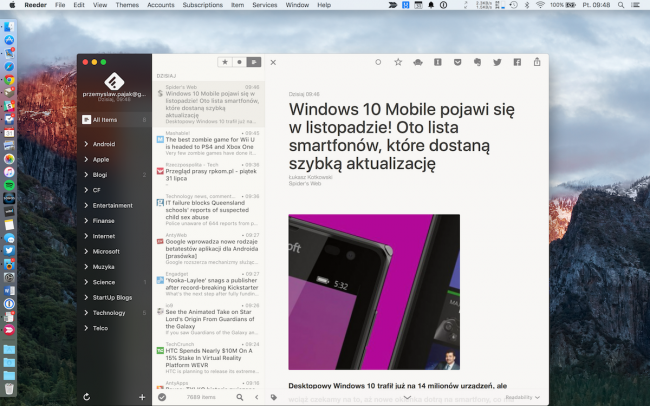Screen dimensions: 650x406
Task: Select the Science folder label
Action: 104,282
